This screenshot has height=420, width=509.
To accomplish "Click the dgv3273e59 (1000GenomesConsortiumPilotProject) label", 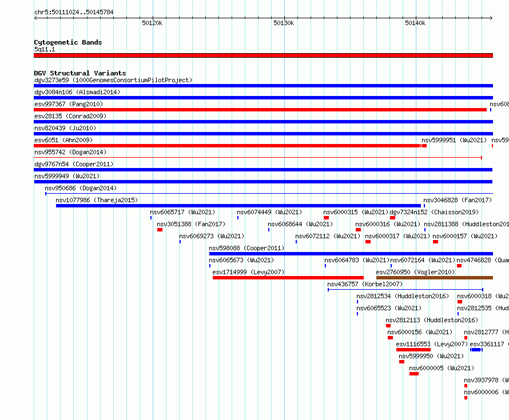I will 113,80.
